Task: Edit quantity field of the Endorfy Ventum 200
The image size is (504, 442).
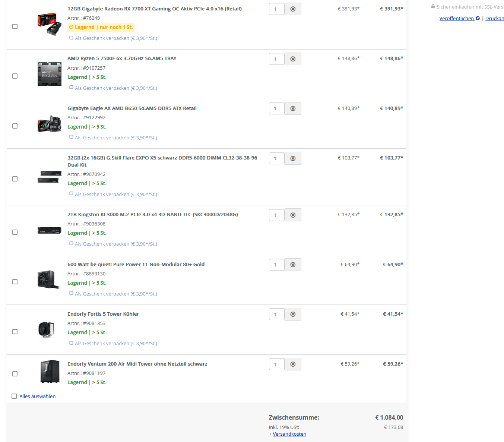Action: [x=277, y=364]
